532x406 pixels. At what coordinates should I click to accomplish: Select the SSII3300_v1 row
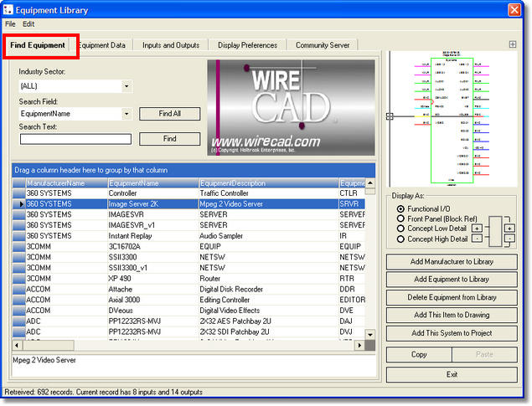pos(189,268)
